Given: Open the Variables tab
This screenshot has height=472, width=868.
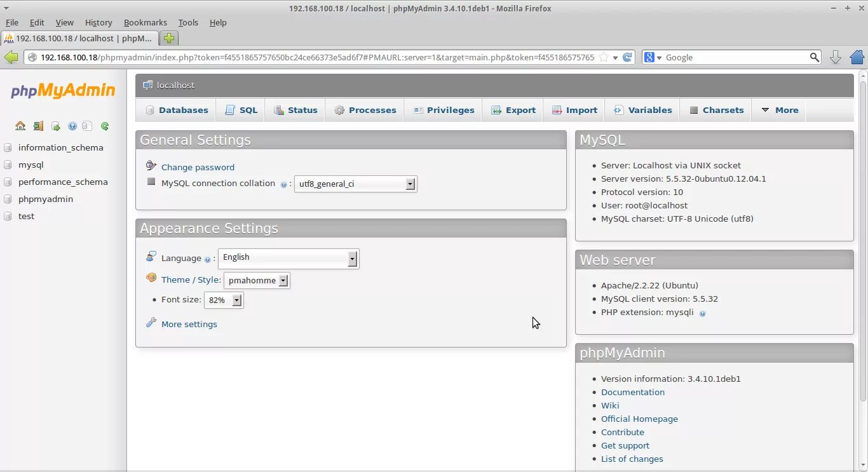Looking at the screenshot, I should [642, 110].
